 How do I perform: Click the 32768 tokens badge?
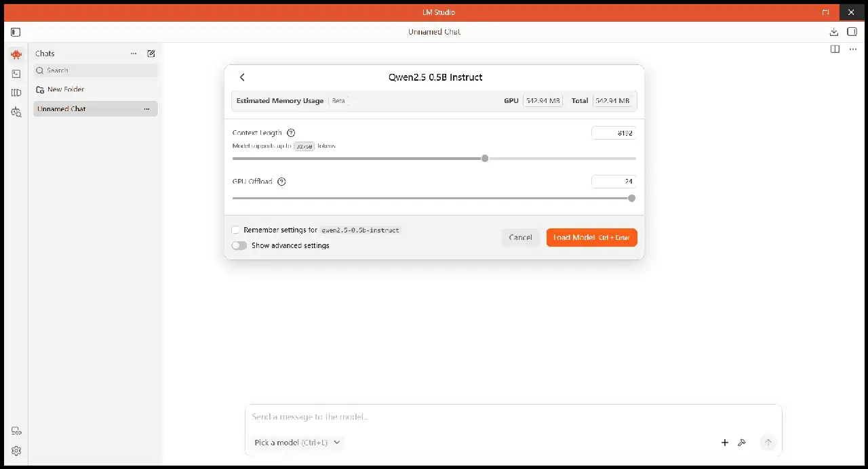coord(304,146)
